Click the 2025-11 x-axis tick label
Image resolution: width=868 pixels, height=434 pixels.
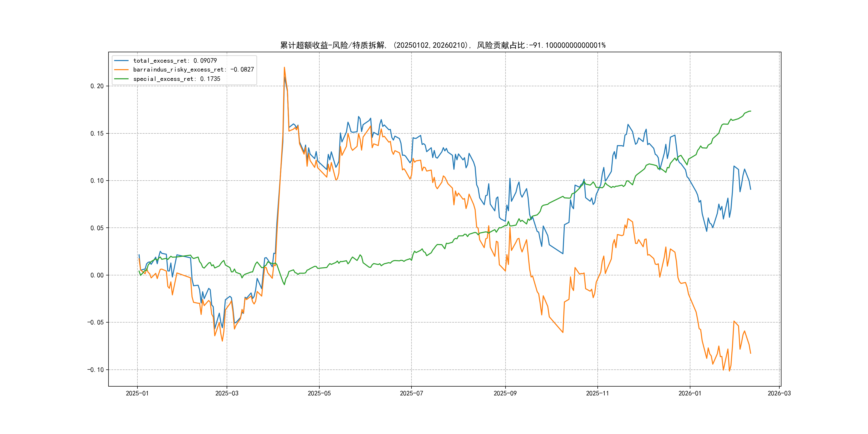(x=597, y=393)
